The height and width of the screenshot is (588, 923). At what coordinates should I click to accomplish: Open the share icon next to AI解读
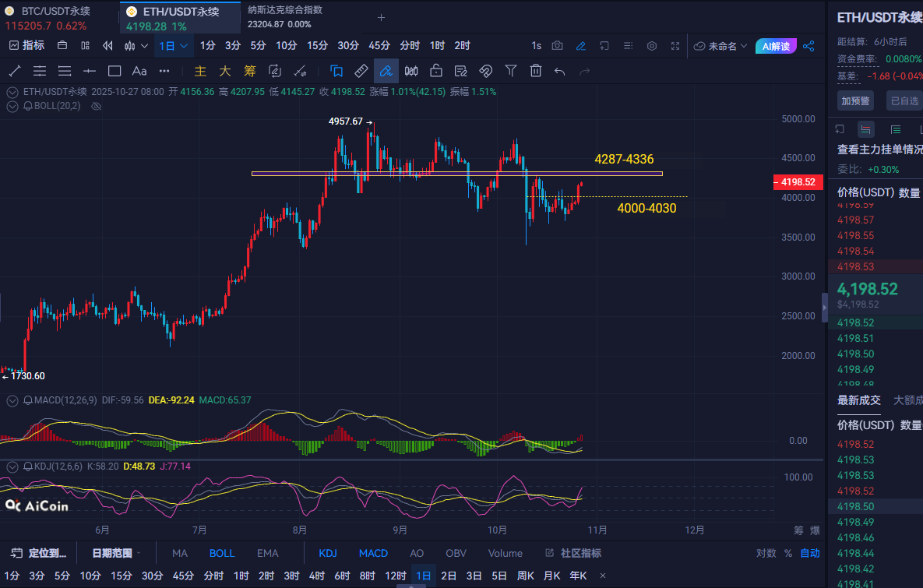pyautogui.click(x=809, y=46)
